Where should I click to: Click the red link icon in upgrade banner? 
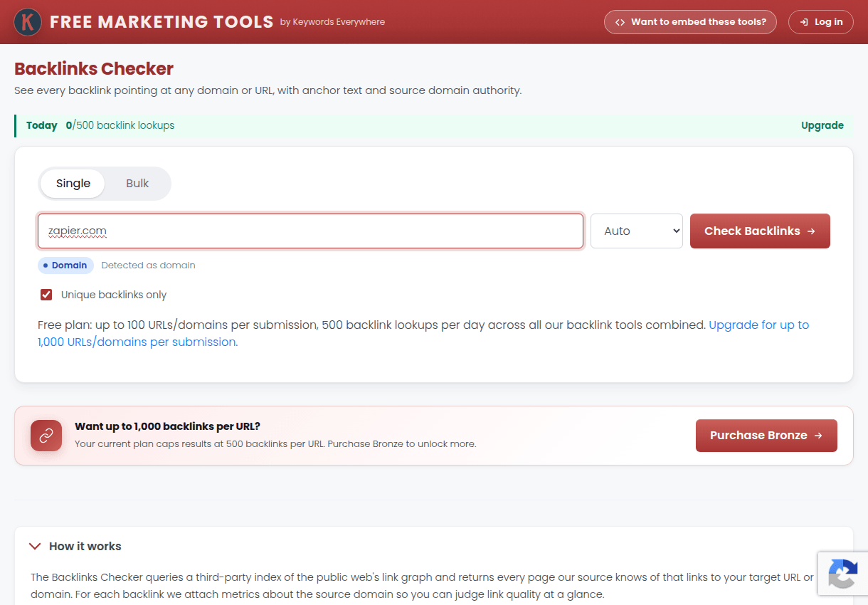pos(46,436)
